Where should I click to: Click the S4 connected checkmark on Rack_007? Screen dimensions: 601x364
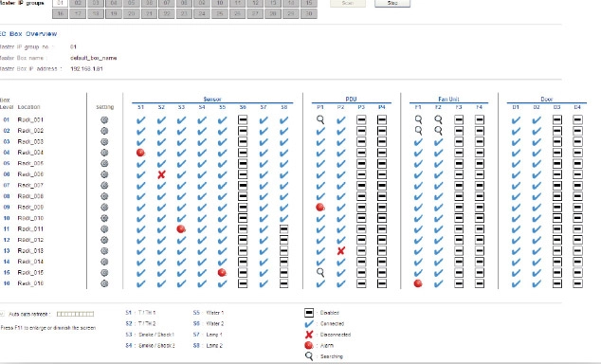pos(202,186)
